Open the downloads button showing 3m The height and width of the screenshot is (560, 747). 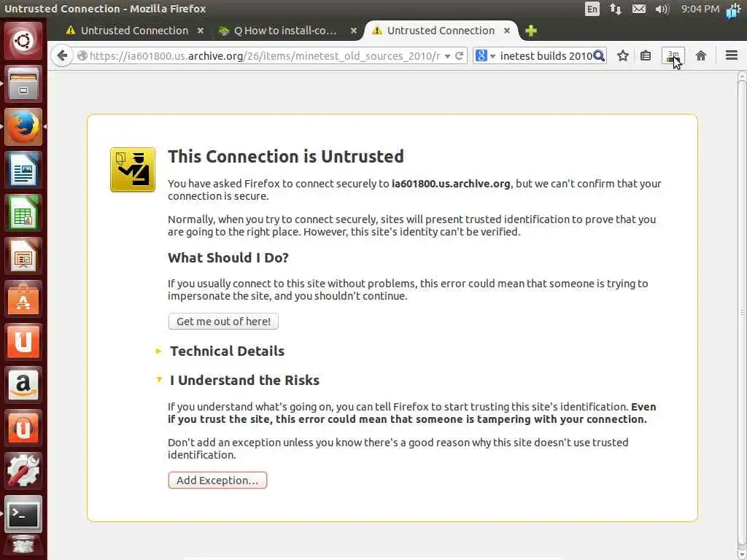point(673,55)
